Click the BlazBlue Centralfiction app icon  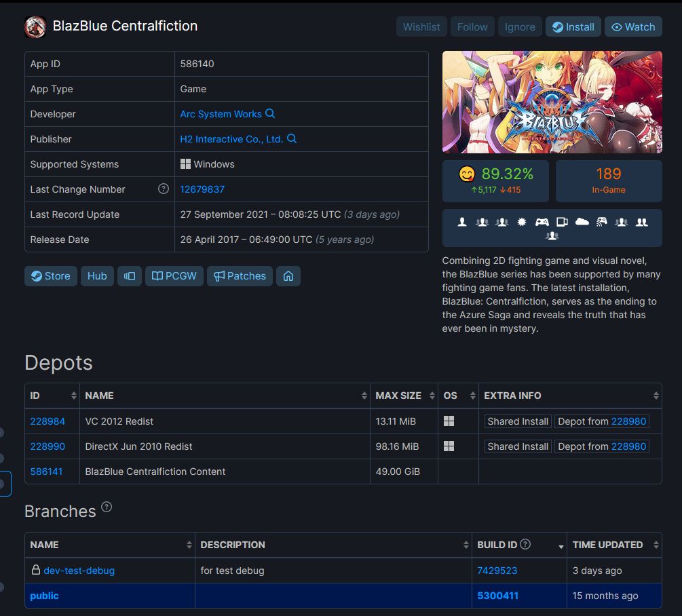click(x=35, y=26)
